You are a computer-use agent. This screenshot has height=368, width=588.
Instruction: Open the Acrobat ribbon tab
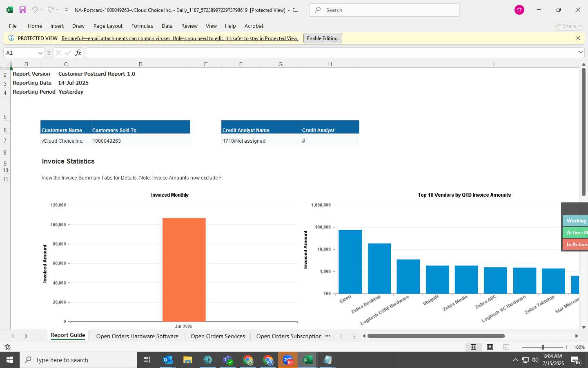(x=254, y=26)
